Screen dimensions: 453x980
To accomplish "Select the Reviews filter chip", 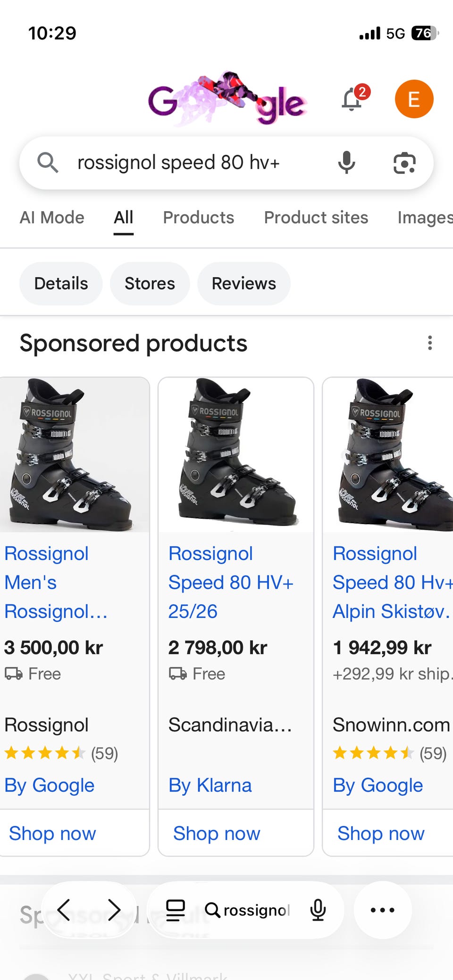I will [243, 283].
